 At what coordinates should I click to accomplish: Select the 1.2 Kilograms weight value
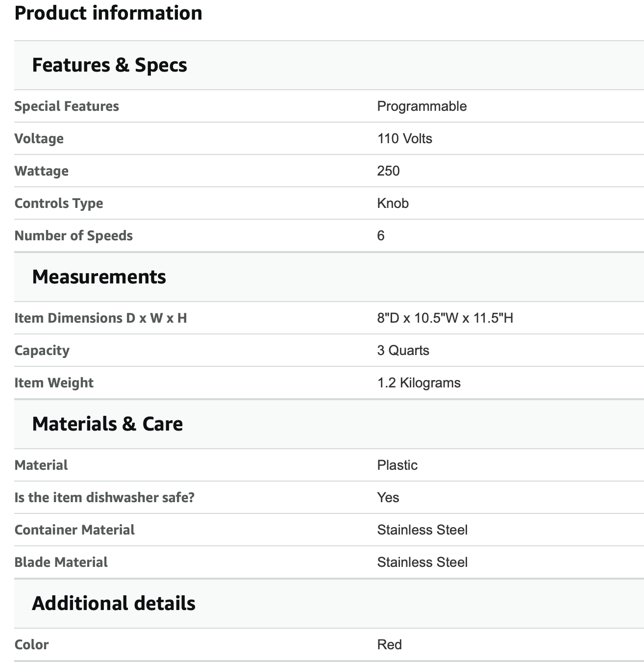coord(419,383)
